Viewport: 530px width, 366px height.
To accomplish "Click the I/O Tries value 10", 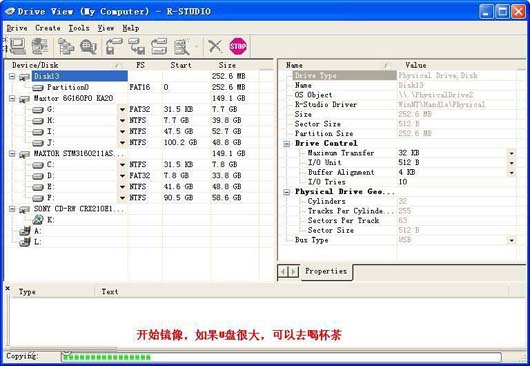I will click(x=403, y=182).
